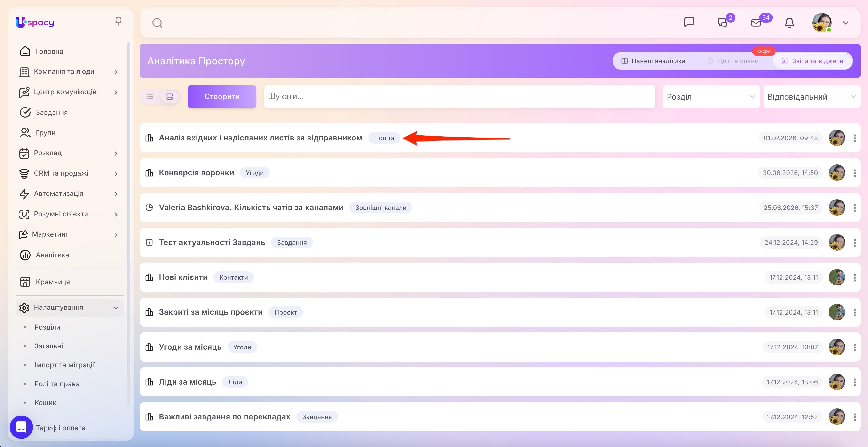
Task: Switch to card rows view toggle
Action: click(169, 97)
